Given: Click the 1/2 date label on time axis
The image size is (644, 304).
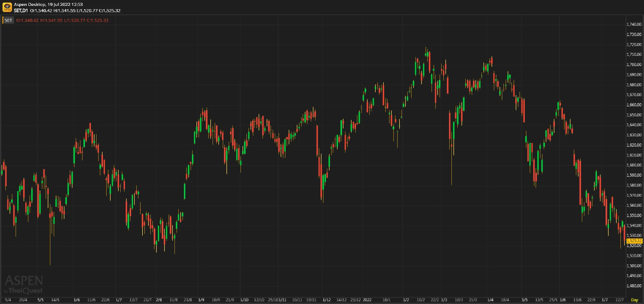Looking at the screenshot, I should click(x=406, y=299).
